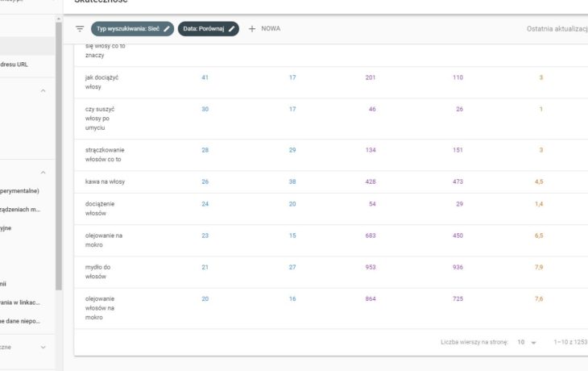Open rows per page dropdown
Viewport: 588px width, 371px height.
coord(527,342)
